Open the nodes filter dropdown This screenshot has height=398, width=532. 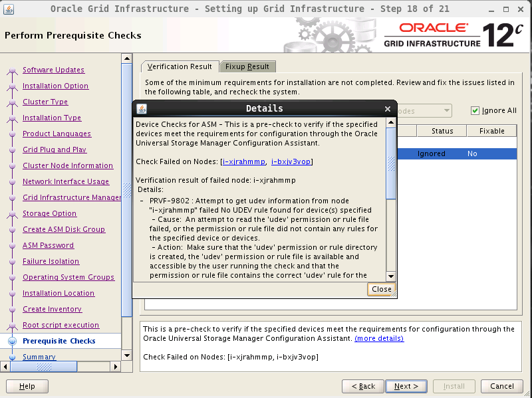click(424, 111)
